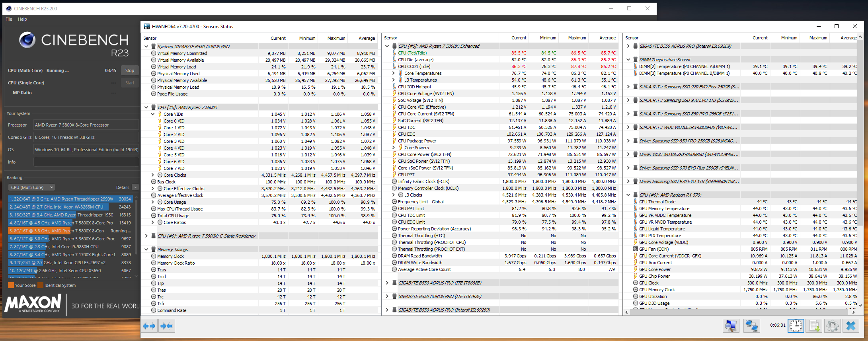Click the thermometer icon beside CPU IOD Hotspot
The width and height of the screenshot is (868, 341).
(x=394, y=87)
